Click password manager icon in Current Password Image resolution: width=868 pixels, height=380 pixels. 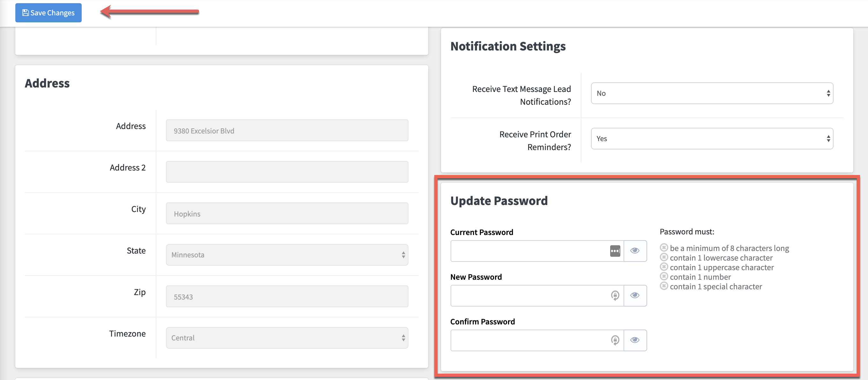coord(615,251)
